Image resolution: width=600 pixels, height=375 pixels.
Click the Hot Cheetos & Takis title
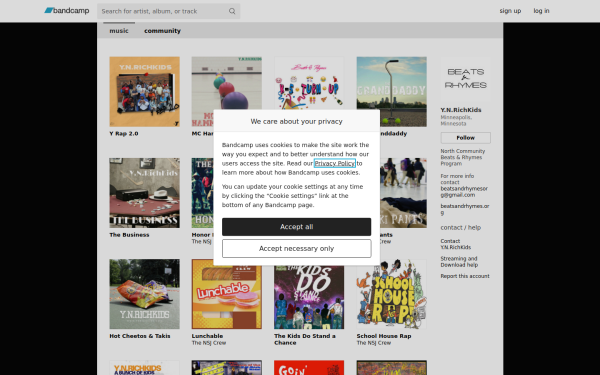140,336
